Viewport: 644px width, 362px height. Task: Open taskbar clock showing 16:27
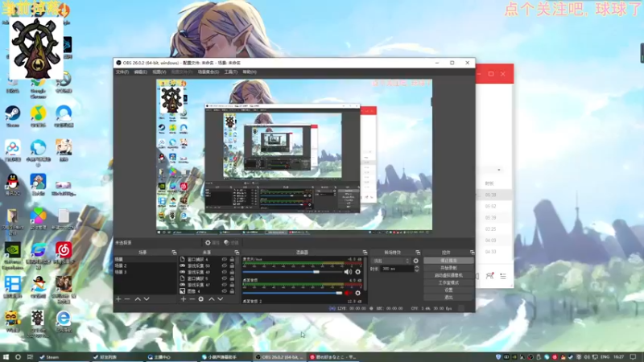pyautogui.click(x=618, y=357)
